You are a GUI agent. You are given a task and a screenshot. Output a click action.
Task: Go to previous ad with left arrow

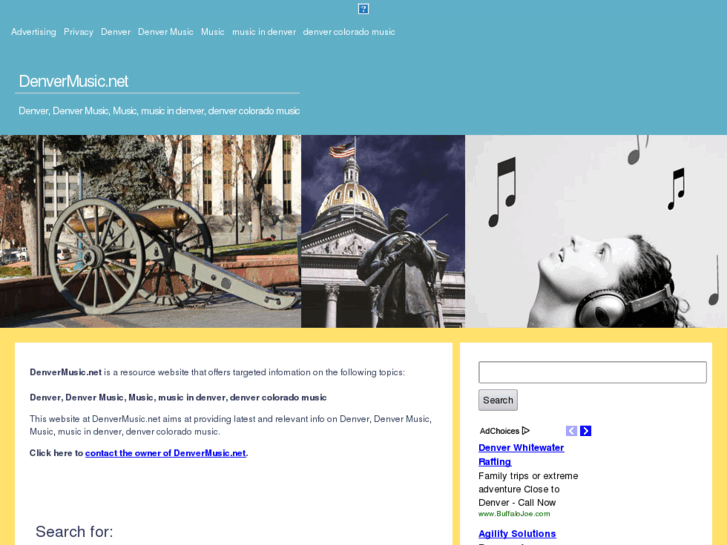[571, 431]
